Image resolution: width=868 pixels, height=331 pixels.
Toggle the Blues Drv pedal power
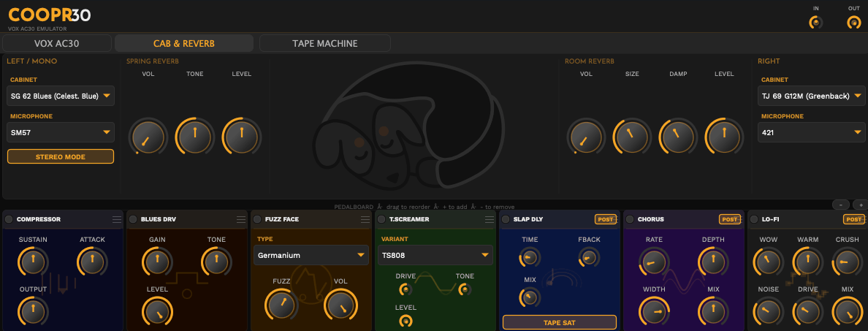(x=133, y=220)
